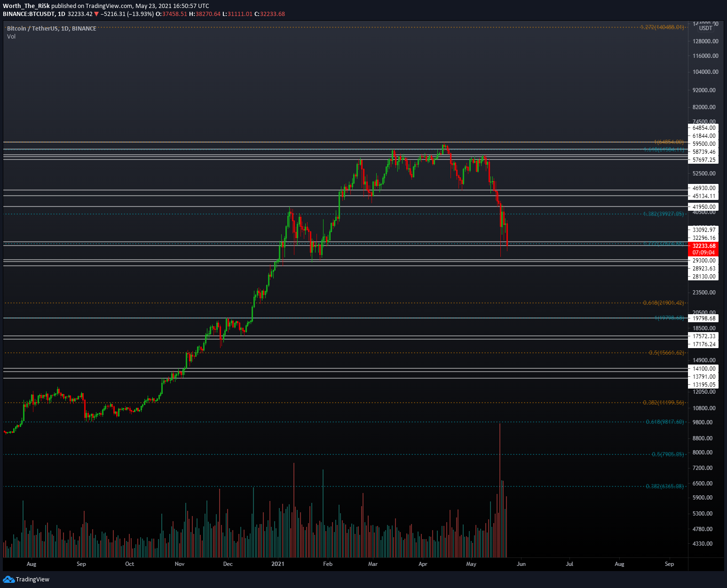Click the 52500.00 price scale tick
Viewport: 727px width, 588px height.
click(704, 174)
